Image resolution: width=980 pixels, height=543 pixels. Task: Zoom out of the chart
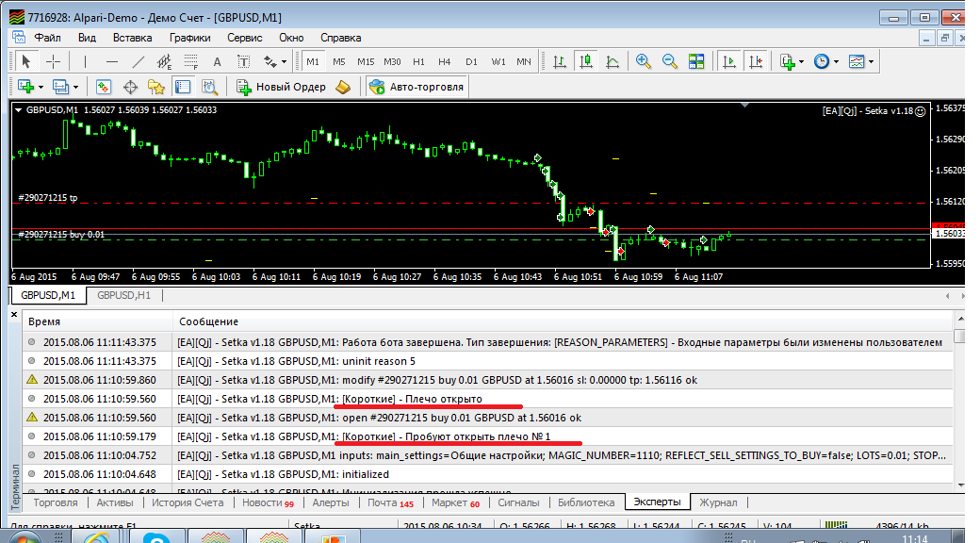[669, 61]
